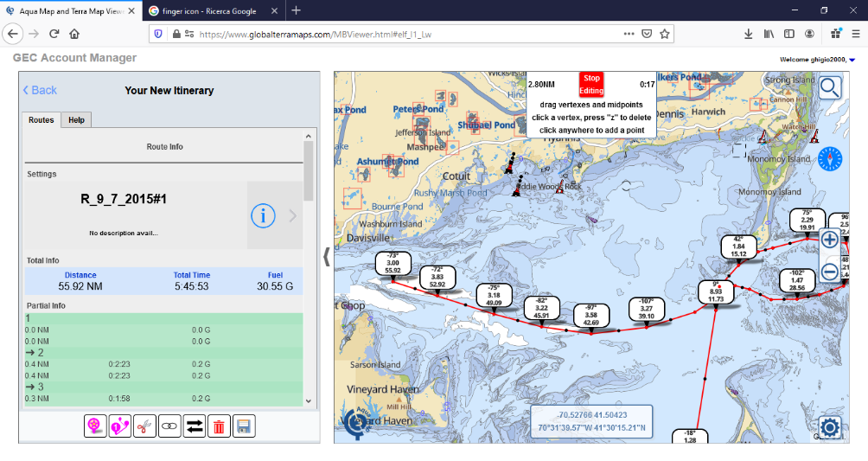Select the waypoint label 1.84 / 15.12
The height and width of the screenshot is (461, 868).
pos(738,247)
